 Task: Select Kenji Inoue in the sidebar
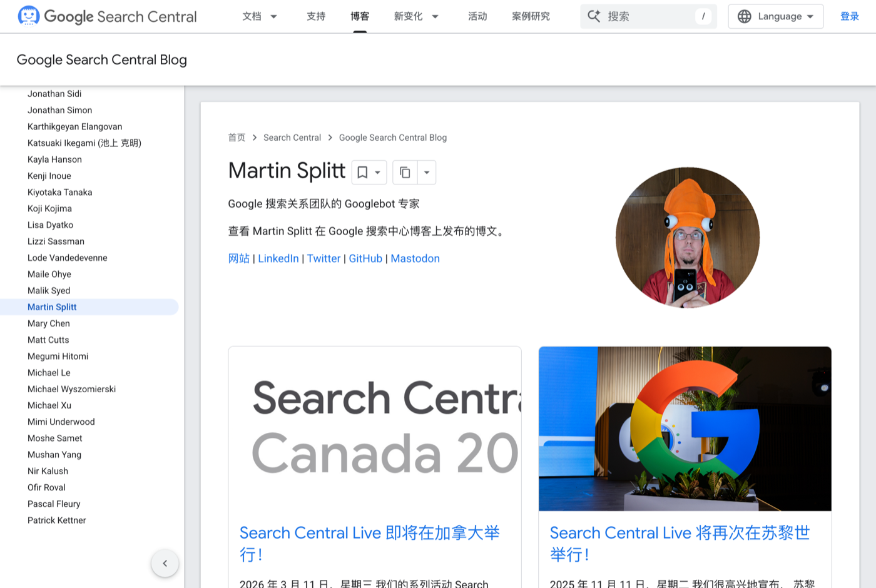49,176
